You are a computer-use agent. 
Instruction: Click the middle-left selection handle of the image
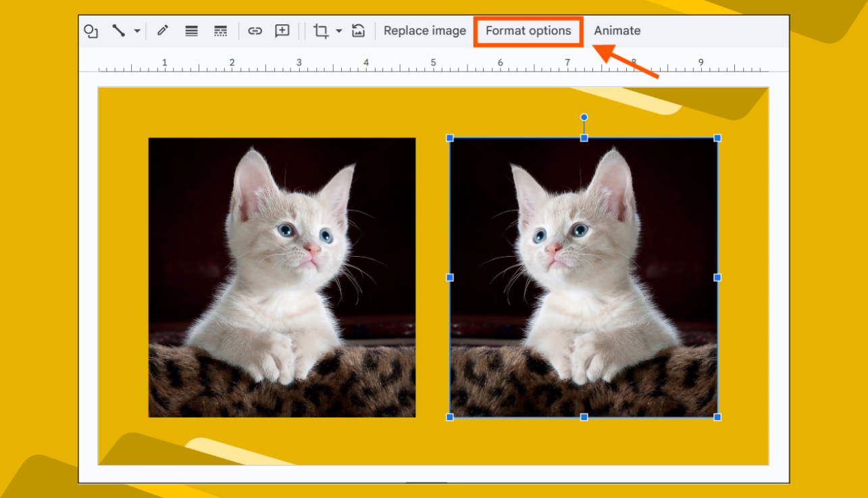point(449,277)
